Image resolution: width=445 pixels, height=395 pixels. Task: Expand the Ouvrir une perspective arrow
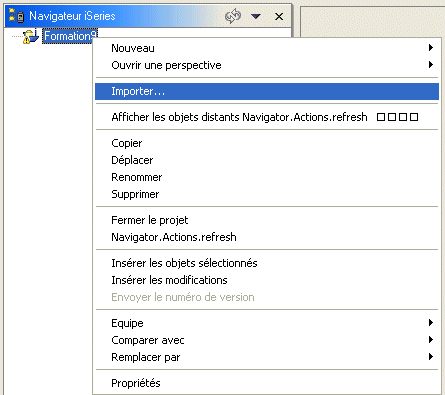click(x=431, y=64)
